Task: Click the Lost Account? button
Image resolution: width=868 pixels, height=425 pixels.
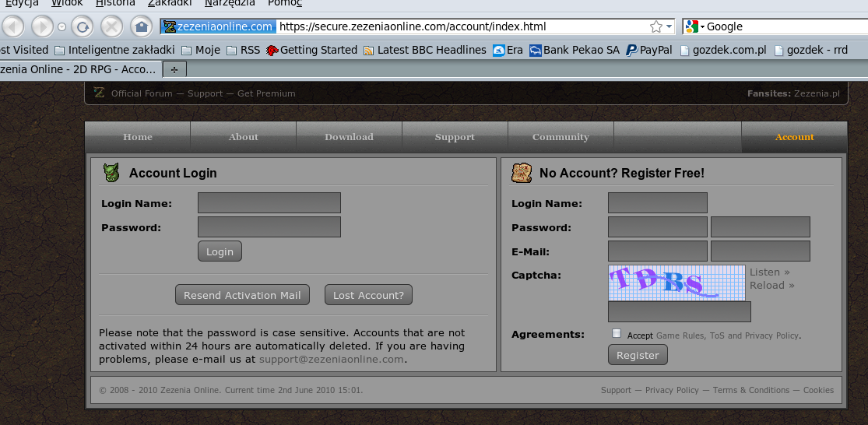Action: tap(368, 295)
